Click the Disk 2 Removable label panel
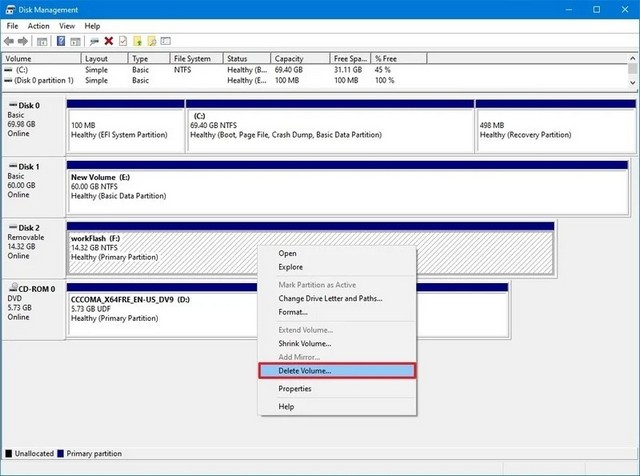Image resolution: width=640 pixels, height=476 pixels. point(33,247)
